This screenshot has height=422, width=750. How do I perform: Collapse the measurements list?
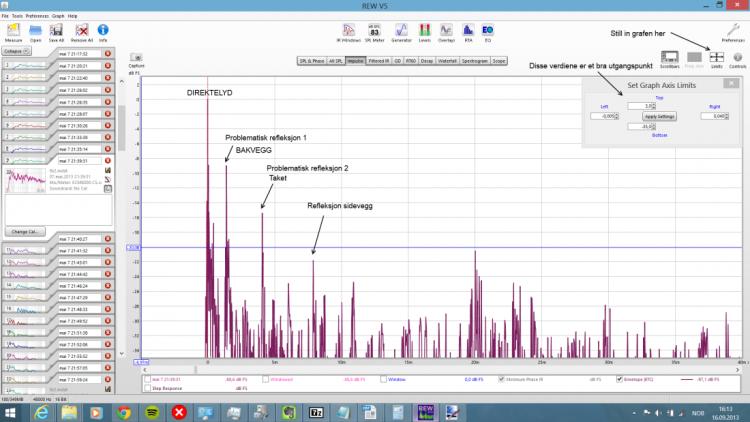click(18, 50)
